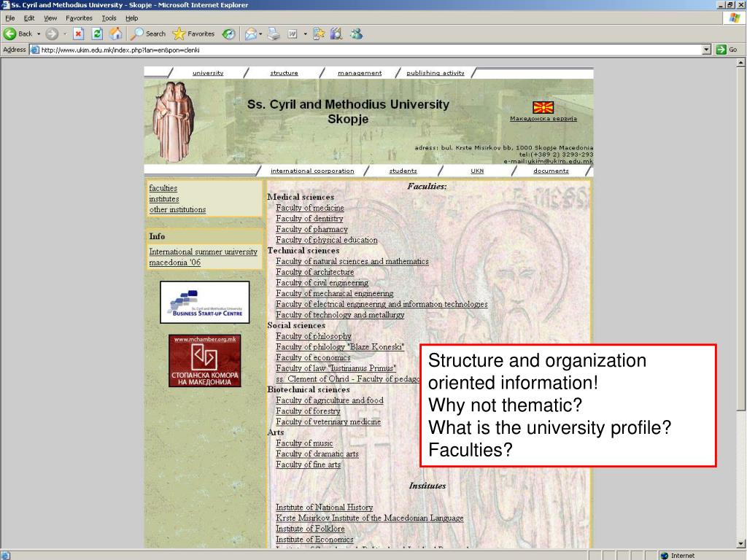The image size is (747, 560).
Task: Select the structure navigation tab
Action: click(284, 73)
